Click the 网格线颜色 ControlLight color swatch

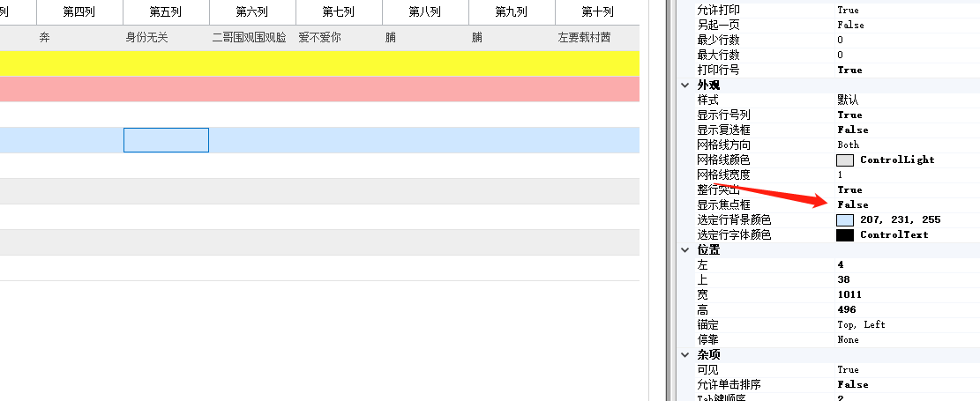(845, 160)
